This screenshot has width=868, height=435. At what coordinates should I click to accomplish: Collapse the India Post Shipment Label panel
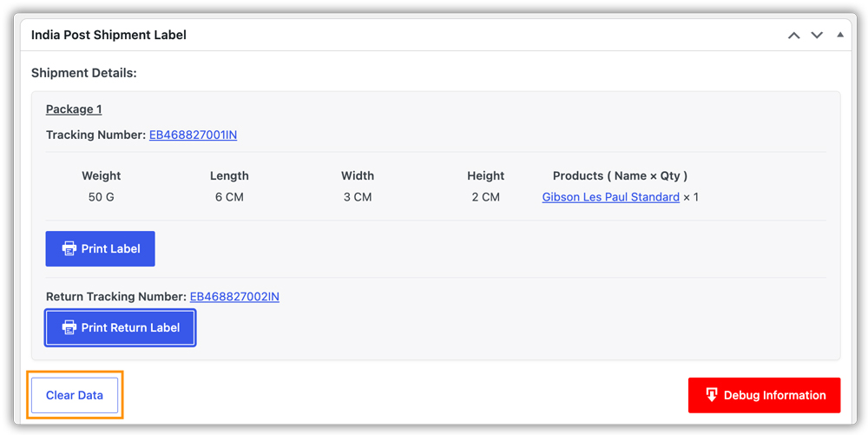coord(840,35)
